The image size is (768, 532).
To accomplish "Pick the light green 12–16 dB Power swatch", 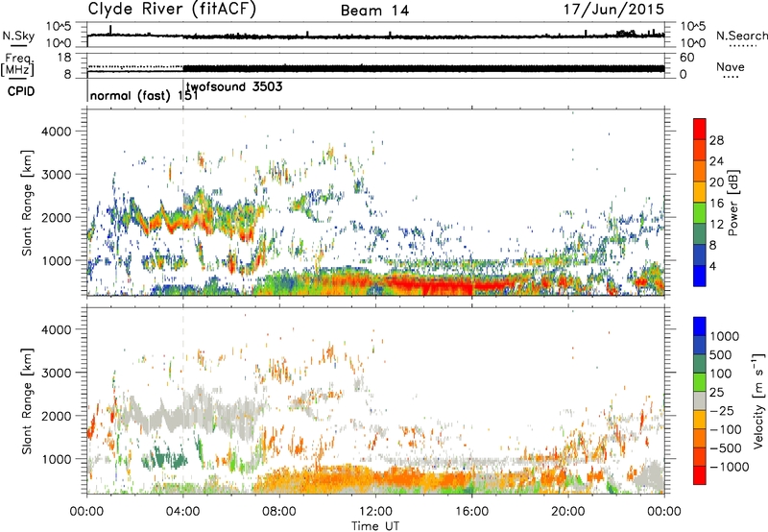I will (x=700, y=213).
